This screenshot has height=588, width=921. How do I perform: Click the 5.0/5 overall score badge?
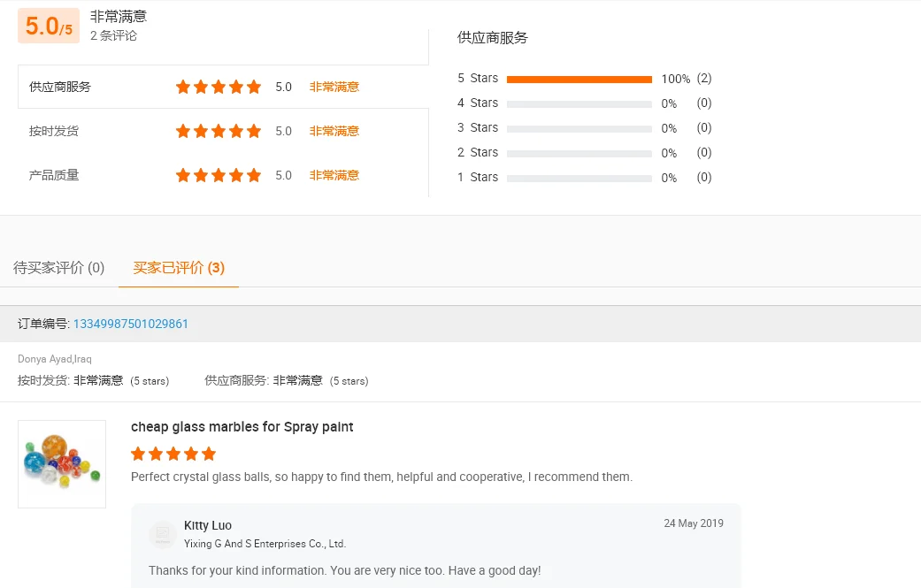click(x=49, y=27)
